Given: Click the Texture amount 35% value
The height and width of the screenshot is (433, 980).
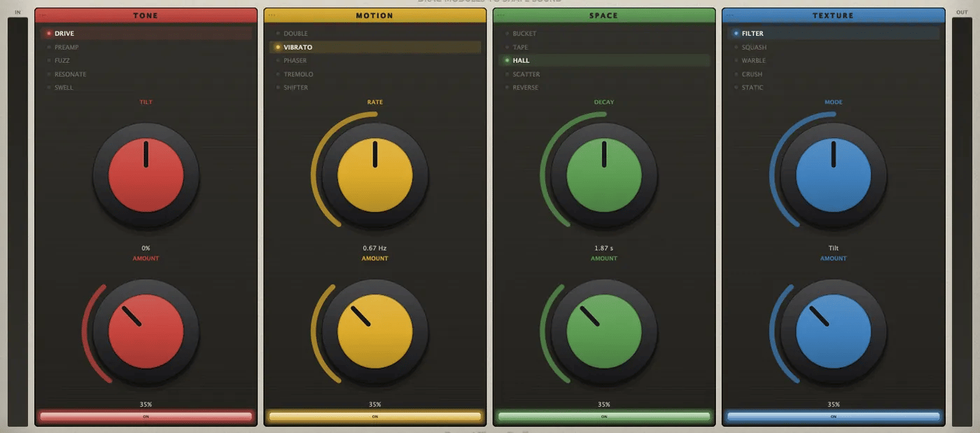Looking at the screenshot, I should point(834,404).
